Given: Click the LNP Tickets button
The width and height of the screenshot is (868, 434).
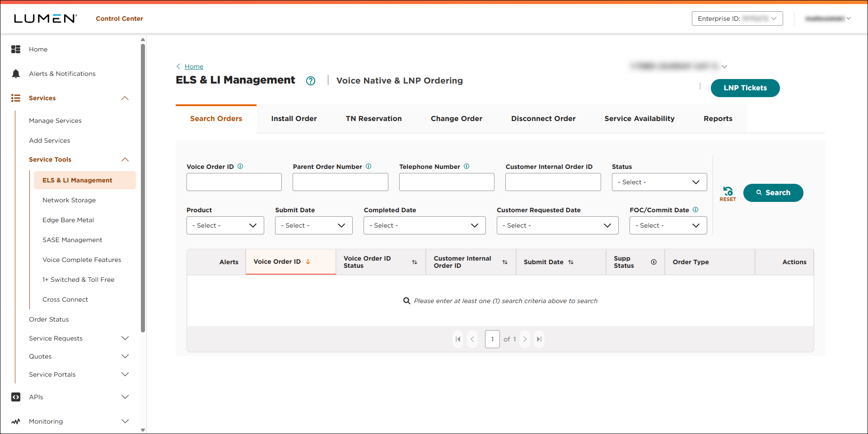Looking at the screenshot, I should (x=745, y=88).
